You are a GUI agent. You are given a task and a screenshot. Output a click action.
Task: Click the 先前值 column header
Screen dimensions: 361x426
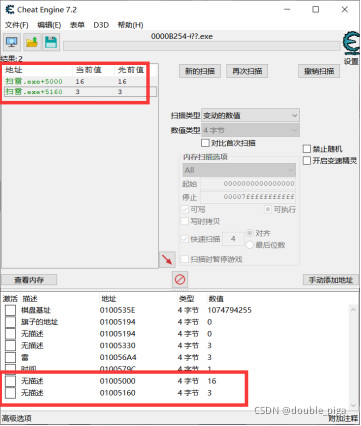132,70
